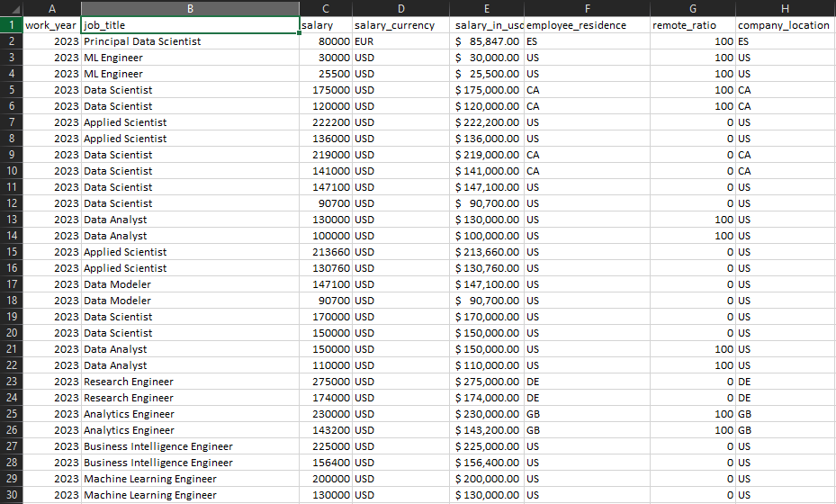Click the salary 222200 cell
This screenshot has height=504, width=836.
tap(326, 122)
